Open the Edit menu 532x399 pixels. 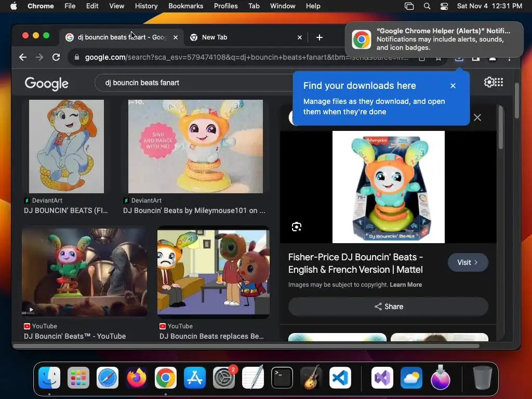92,6
